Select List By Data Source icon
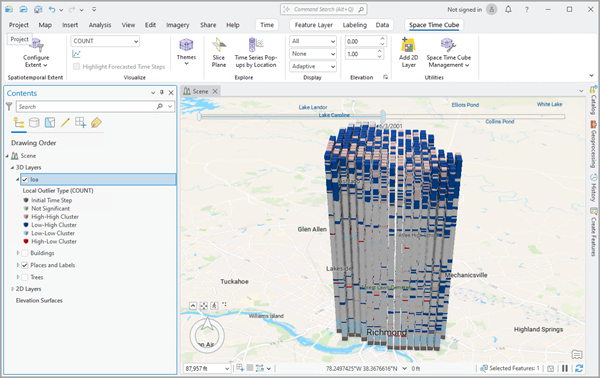Viewport: 600px width, 378px height. [34, 122]
